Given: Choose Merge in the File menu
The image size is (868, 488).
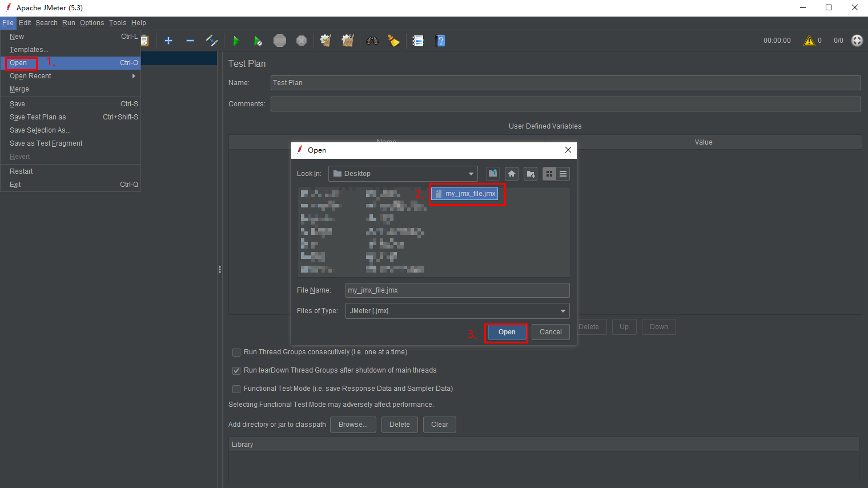Looking at the screenshot, I should 71,89.
